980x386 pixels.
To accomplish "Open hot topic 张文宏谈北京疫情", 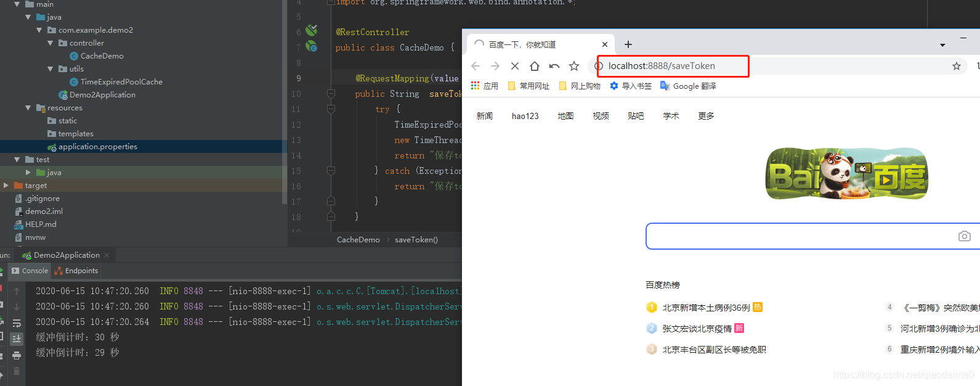I will coord(697,329).
